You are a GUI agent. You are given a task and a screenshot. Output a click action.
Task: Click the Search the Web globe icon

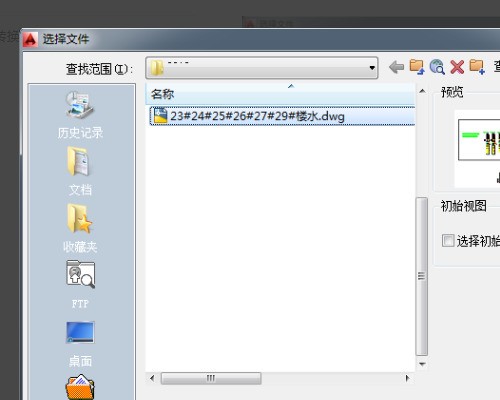(437, 67)
